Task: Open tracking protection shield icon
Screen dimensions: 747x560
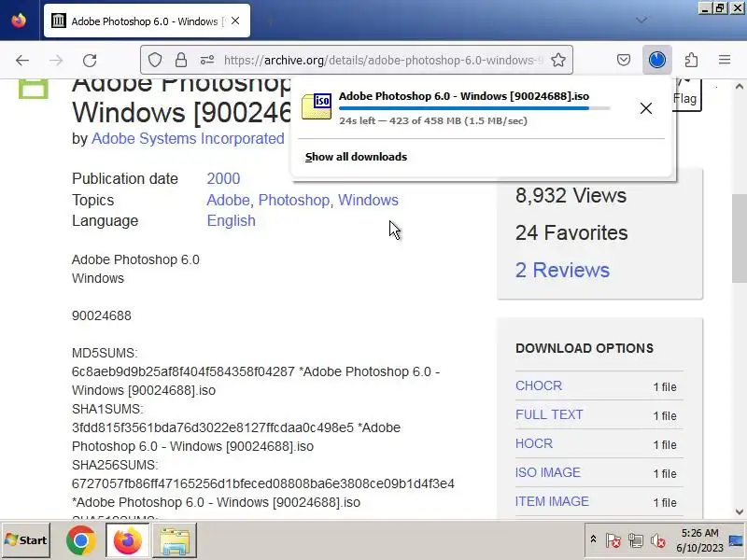Action: point(155,60)
